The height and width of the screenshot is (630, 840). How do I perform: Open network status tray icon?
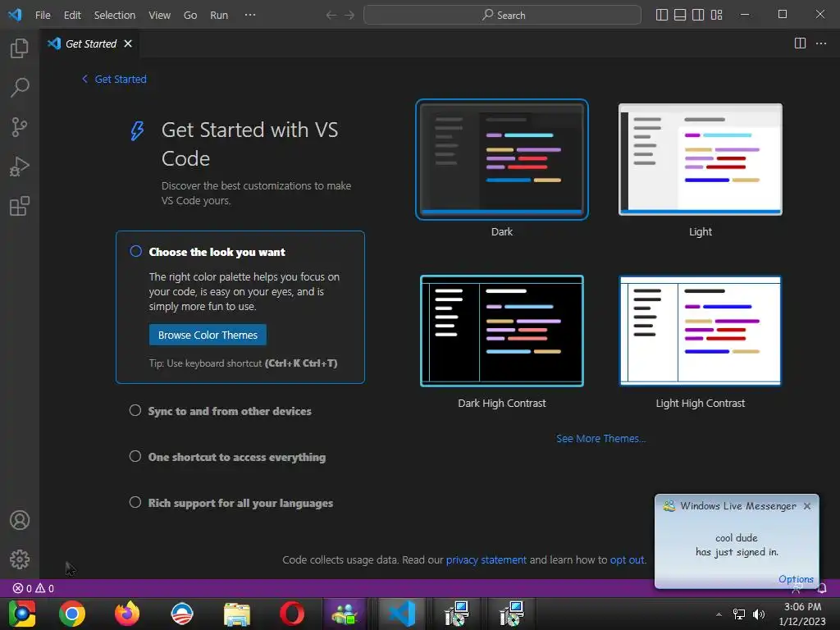tap(739, 614)
